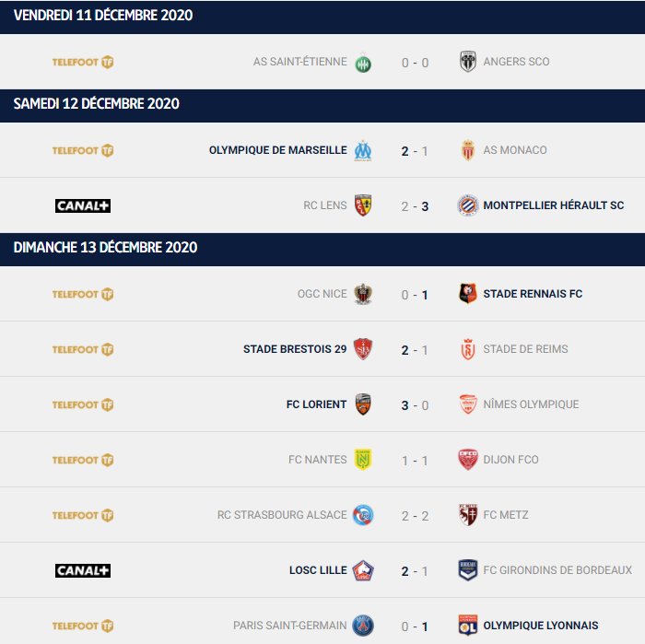Click Telefoot logo beside Saint-Étienne match

tap(83, 62)
